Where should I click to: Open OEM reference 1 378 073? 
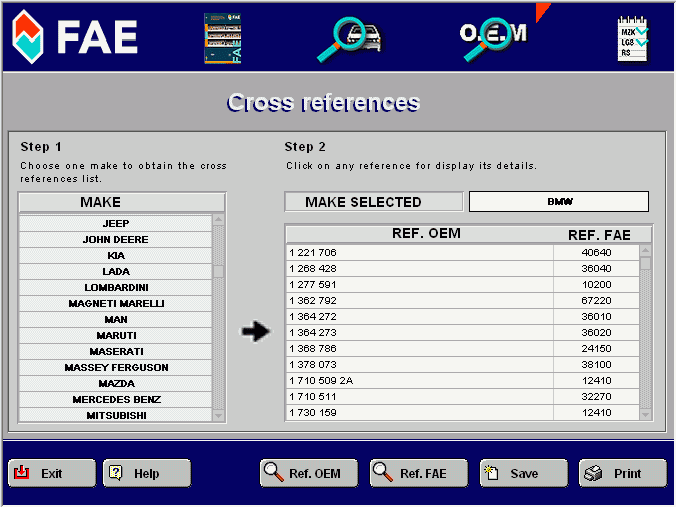(x=419, y=364)
